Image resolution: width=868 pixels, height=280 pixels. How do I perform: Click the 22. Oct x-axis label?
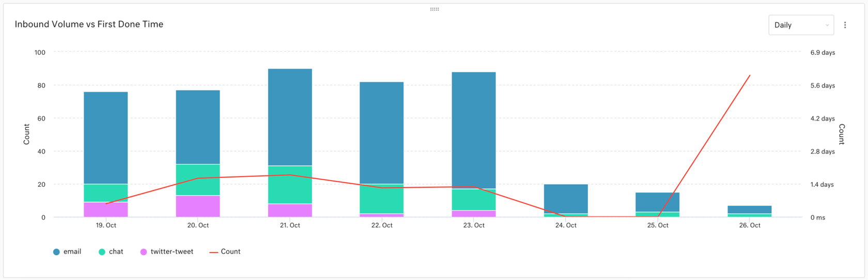coord(382,225)
